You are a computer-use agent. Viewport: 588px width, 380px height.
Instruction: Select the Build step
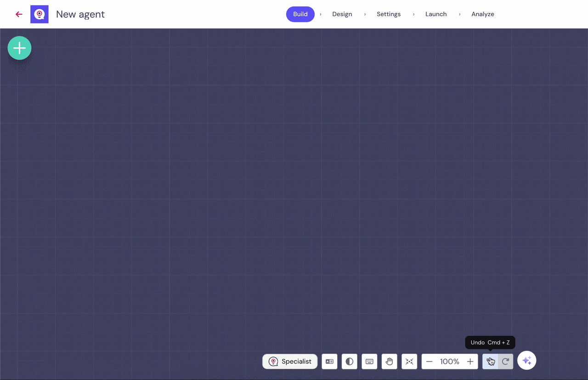pos(300,14)
